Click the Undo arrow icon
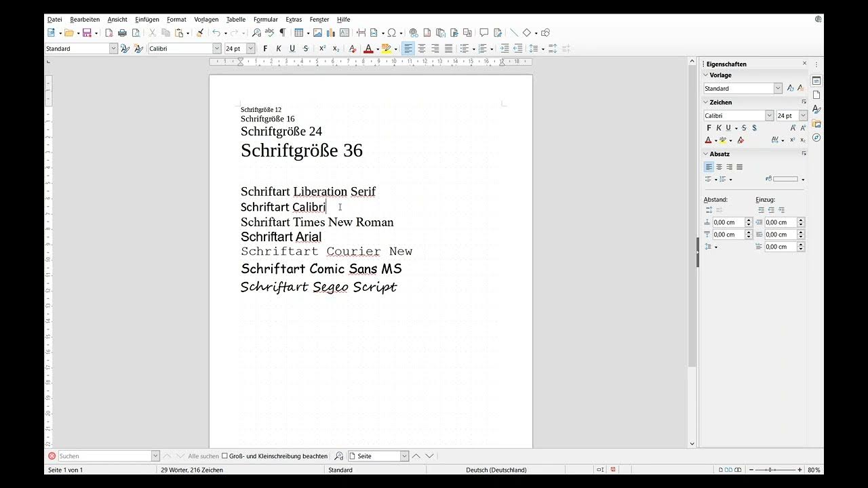The image size is (868, 488). click(x=216, y=33)
